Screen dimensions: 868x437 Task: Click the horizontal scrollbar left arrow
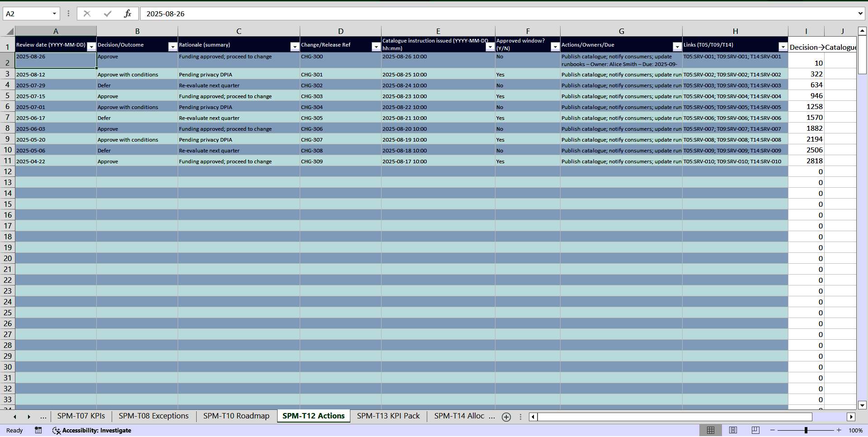pyautogui.click(x=533, y=417)
